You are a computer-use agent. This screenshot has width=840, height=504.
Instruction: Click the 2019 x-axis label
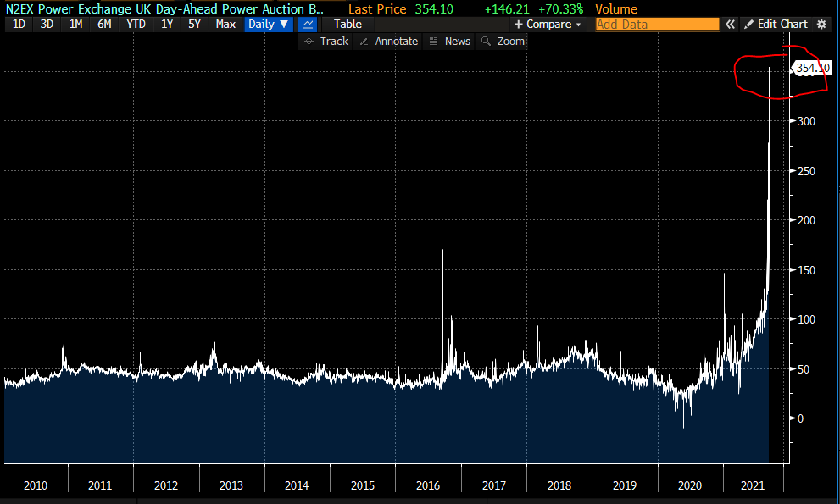(x=625, y=485)
